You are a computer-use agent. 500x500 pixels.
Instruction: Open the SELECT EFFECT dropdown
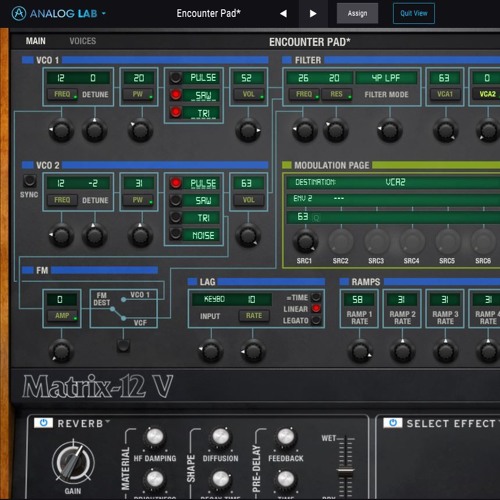[453, 423]
